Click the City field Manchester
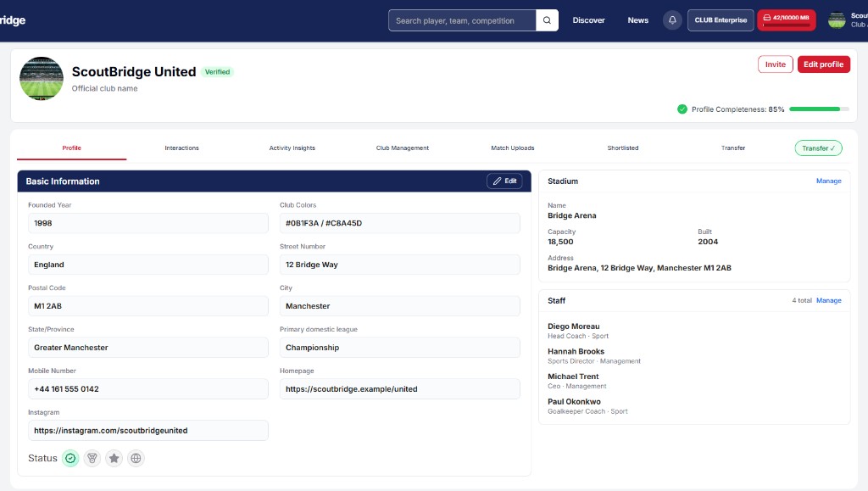This screenshot has width=868, height=491. 400,306
